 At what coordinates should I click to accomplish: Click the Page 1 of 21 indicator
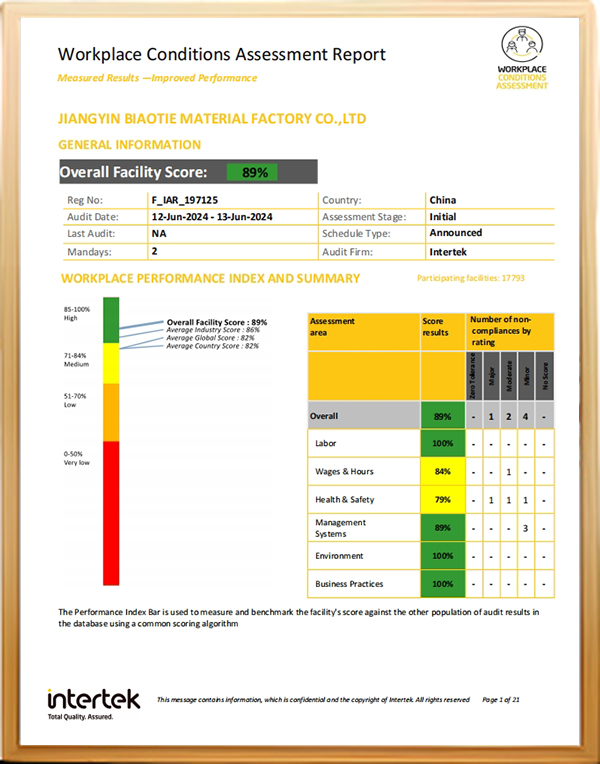tap(501, 700)
